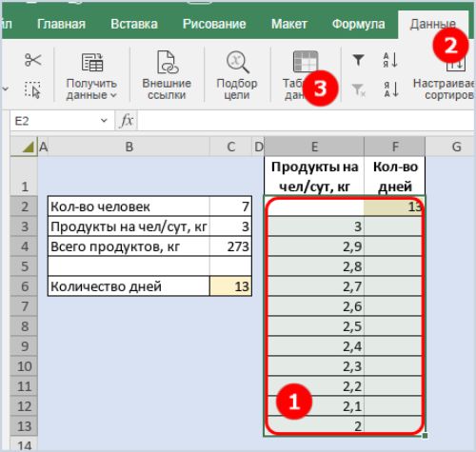476x452 pixels.
Task: Click cell Кол-во человек
Action: [129, 206]
